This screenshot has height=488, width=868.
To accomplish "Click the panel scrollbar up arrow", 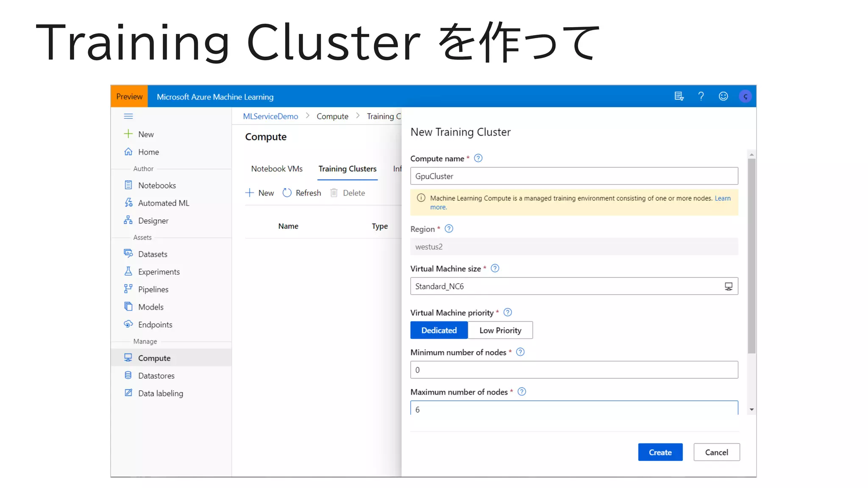I will click(751, 155).
